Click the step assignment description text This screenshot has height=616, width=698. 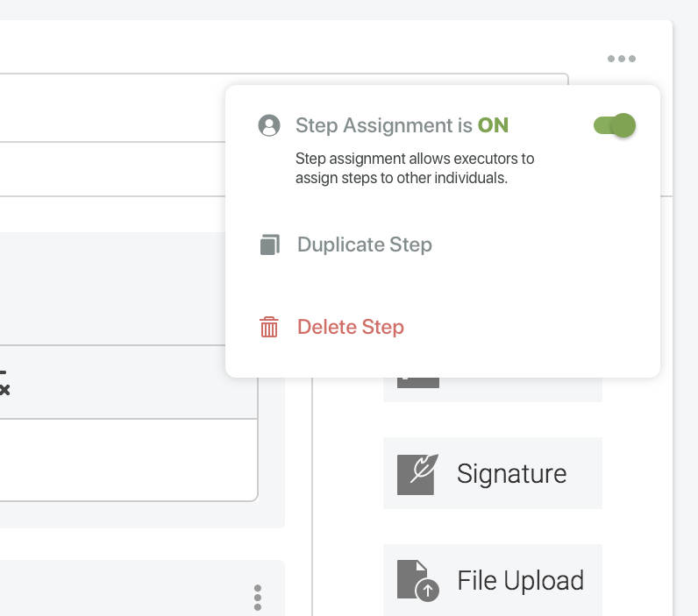click(x=414, y=168)
